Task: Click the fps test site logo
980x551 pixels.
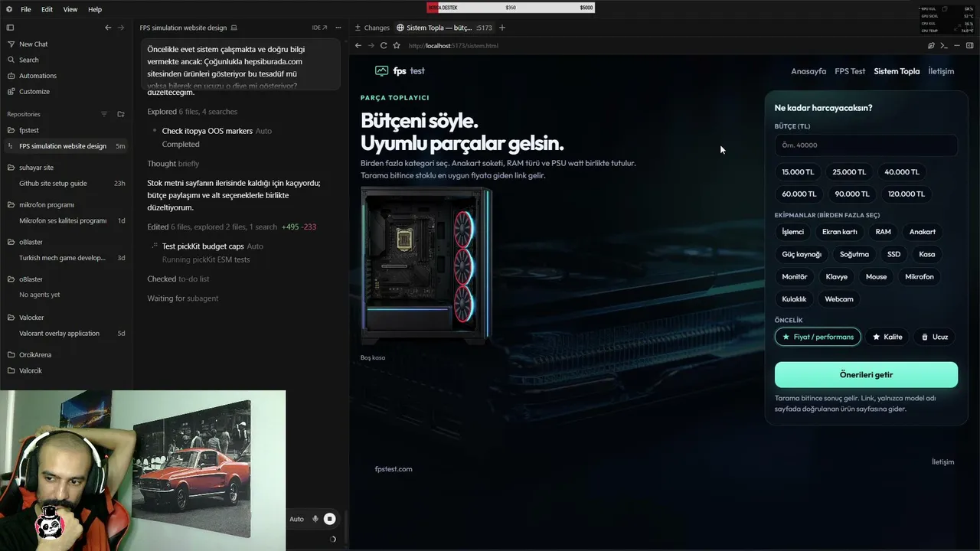Action: tap(400, 71)
